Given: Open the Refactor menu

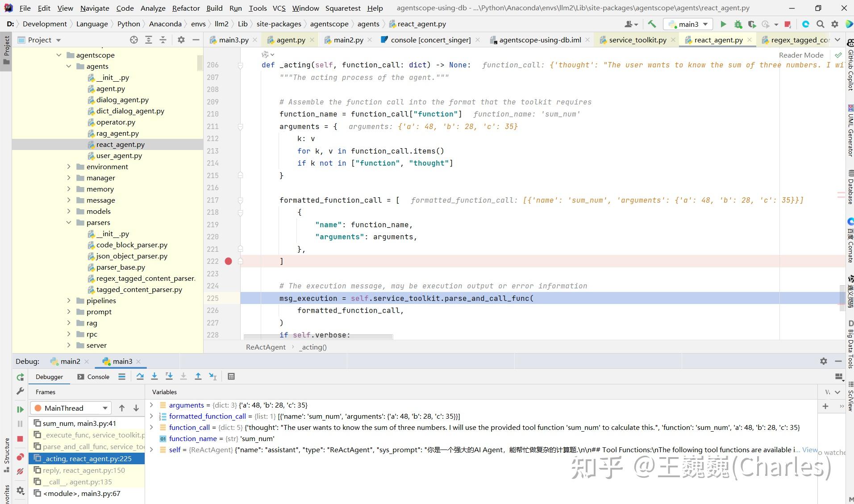Looking at the screenshot, I should [x=186, y=8].
